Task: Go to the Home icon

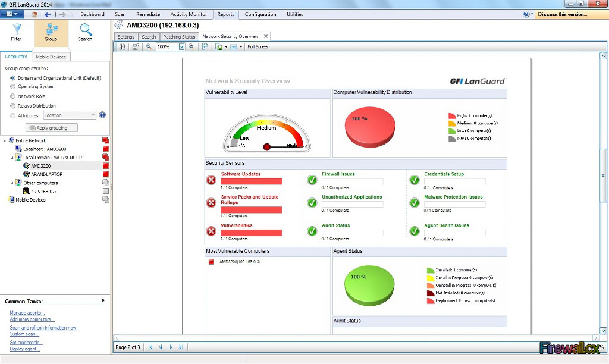Action: 34,14
